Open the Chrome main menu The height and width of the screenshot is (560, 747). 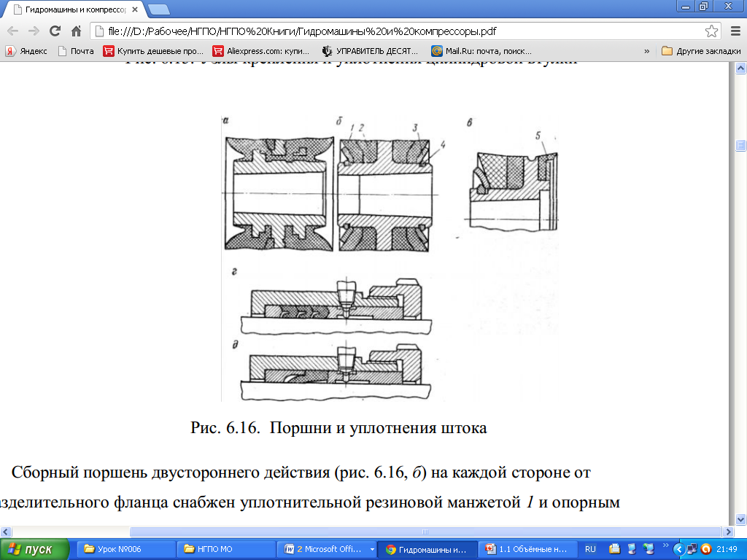(735, 31)
